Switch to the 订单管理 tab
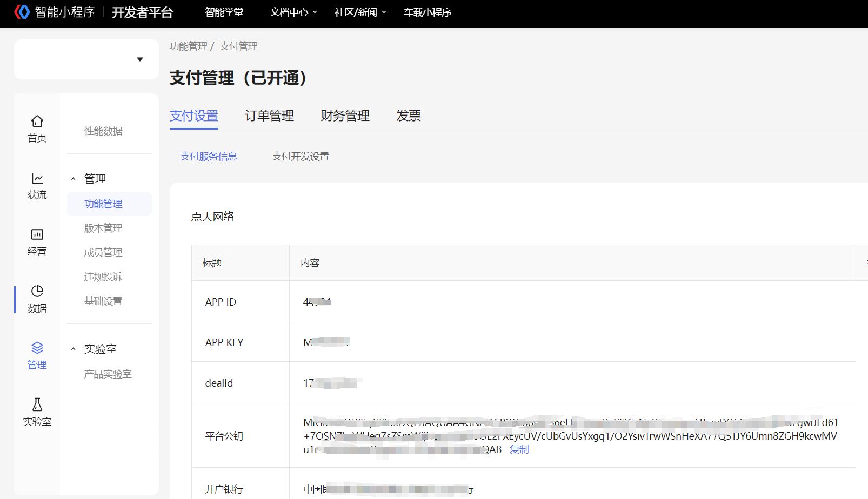868x499 pixels. pos(269,116)
